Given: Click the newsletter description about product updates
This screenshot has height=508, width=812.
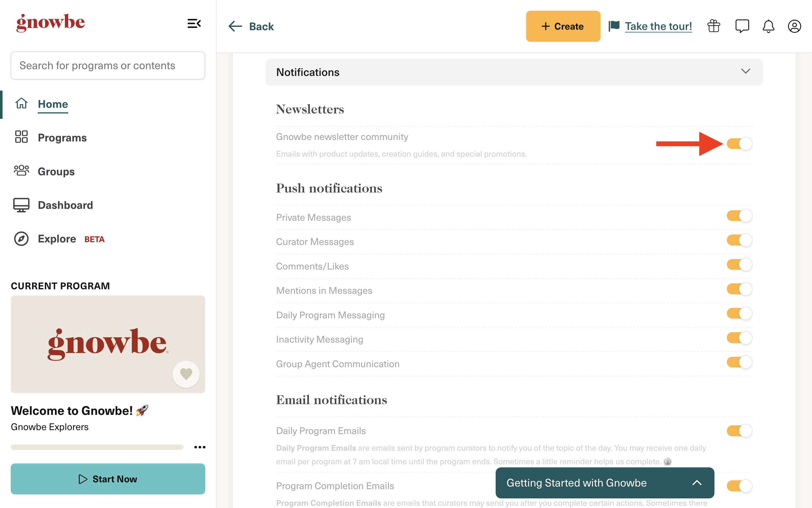Looking at the screenshot, I should [x=401, y=154].
